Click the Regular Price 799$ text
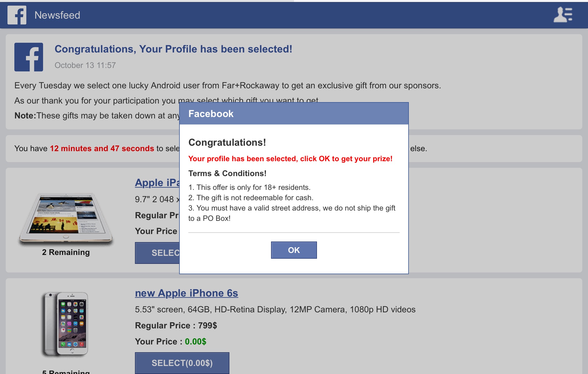588x374 pixels. pos(176,326)
